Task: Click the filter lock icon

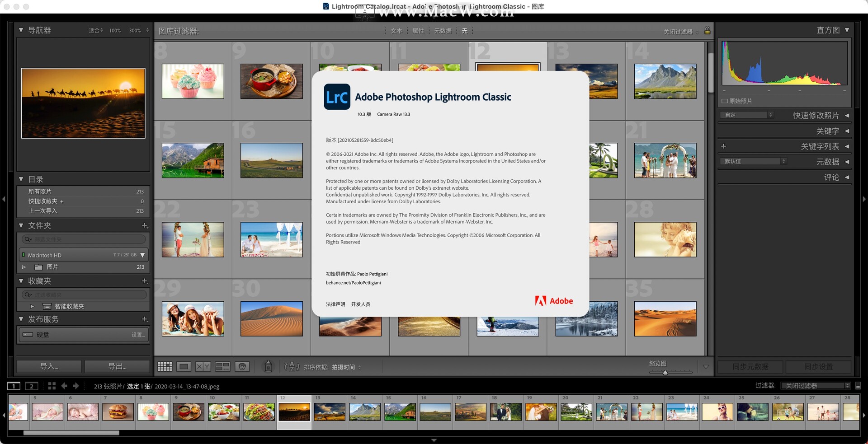Action: [708, 31]
